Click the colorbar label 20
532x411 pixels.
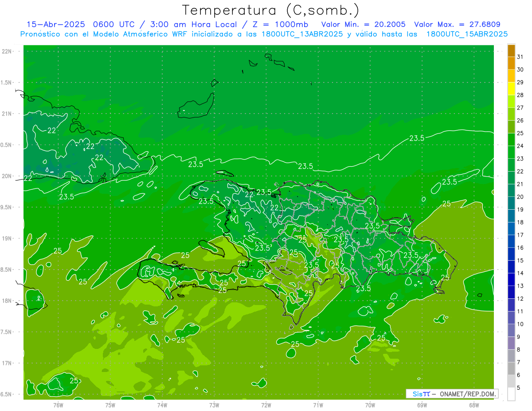tap(520, 197)
